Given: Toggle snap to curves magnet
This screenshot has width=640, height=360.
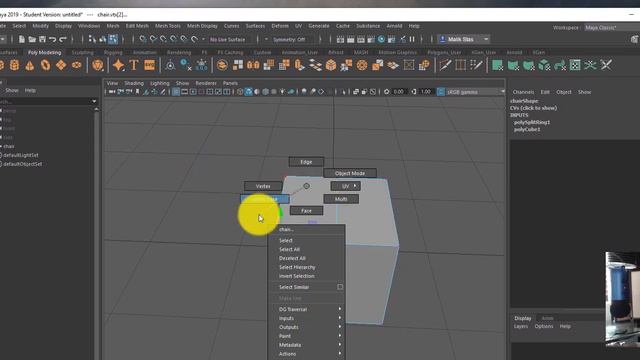Looking at the screenshot, I should [x=153, y=39].
